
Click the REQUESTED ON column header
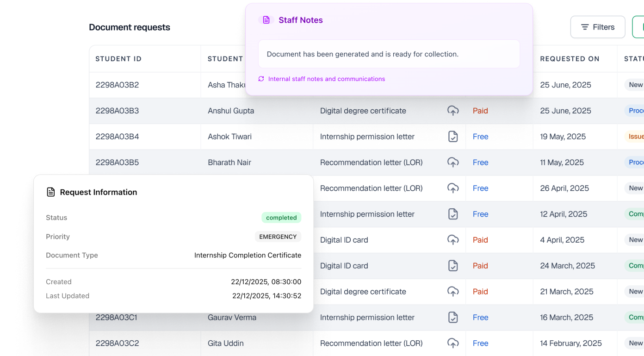coord(570,59)
